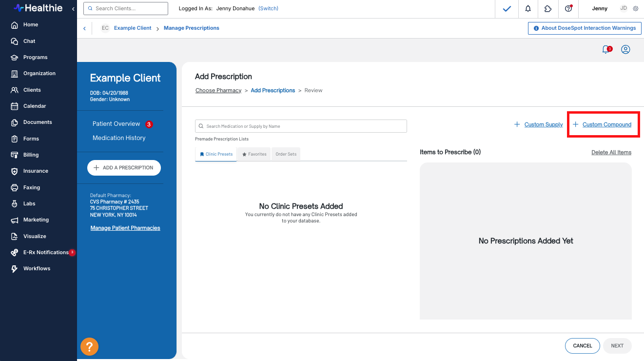
Task: Open Documents from sidebar
Action: 38,122
